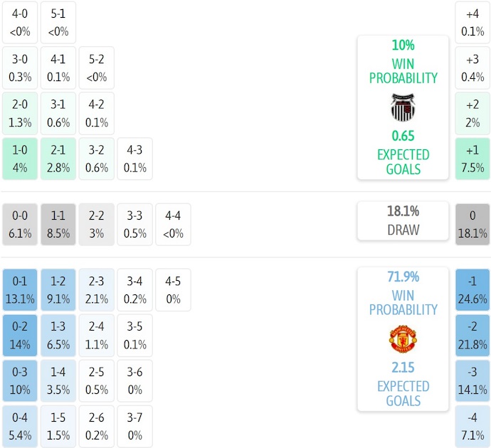Viewport: 491px width, 448px height.
Task: Click the -2 goal margin box
Action: tap(472, 335)
